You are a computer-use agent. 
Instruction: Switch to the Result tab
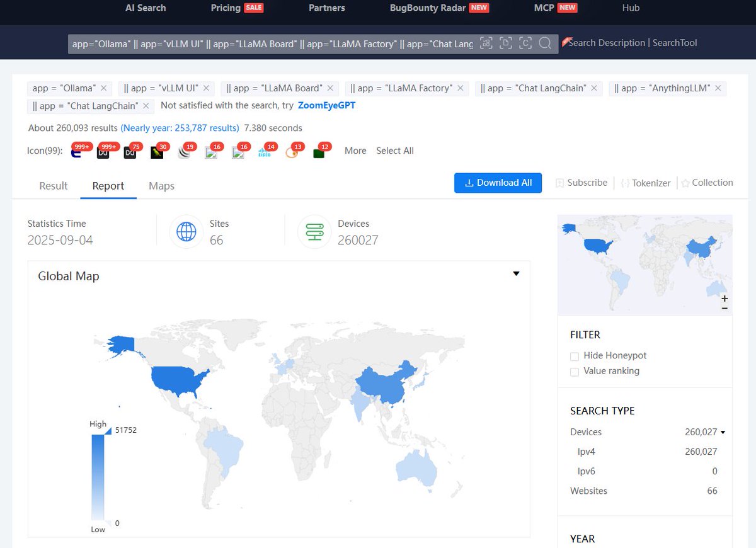pos(54,186)
